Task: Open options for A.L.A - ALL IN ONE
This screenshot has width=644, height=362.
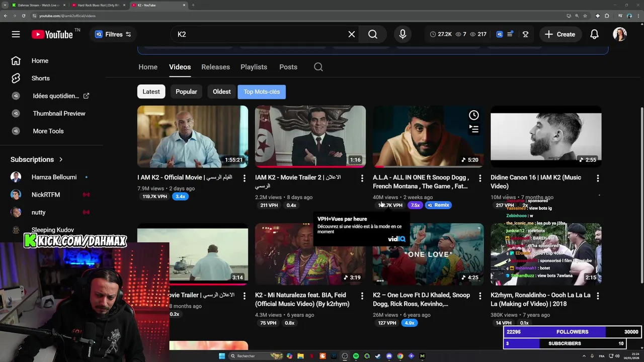Action: [480, 178]
